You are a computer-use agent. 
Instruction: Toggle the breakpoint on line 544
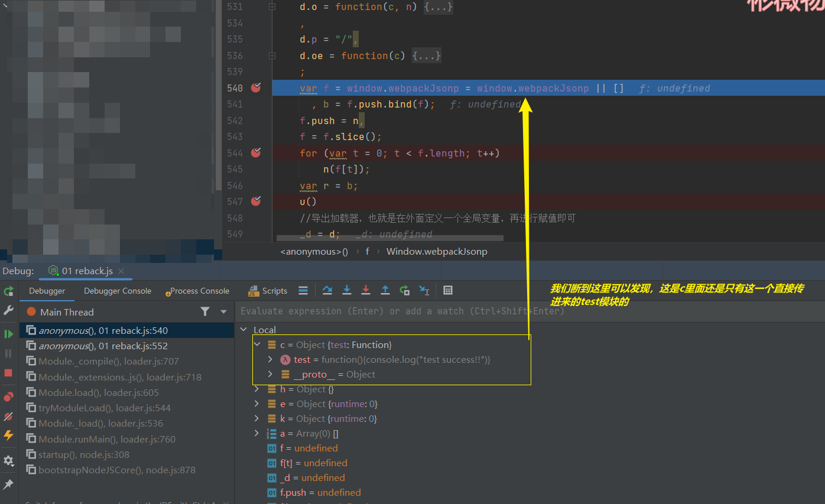tap(256, 153)
